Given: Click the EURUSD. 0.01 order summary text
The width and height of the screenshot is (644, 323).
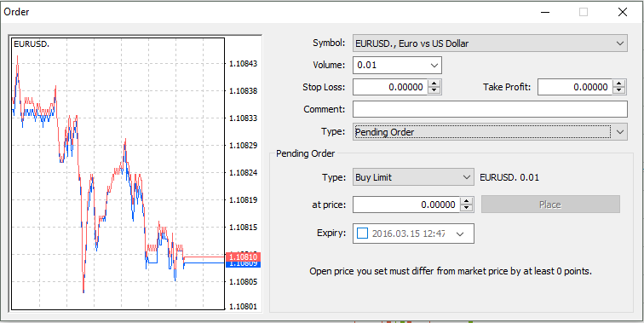Looking at the screenshot, I should pyautogui.click(x=509, y=177).
